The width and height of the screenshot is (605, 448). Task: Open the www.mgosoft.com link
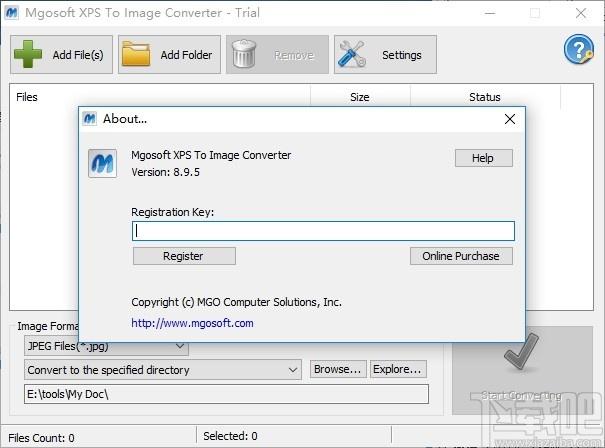click(x=192, y=323)
